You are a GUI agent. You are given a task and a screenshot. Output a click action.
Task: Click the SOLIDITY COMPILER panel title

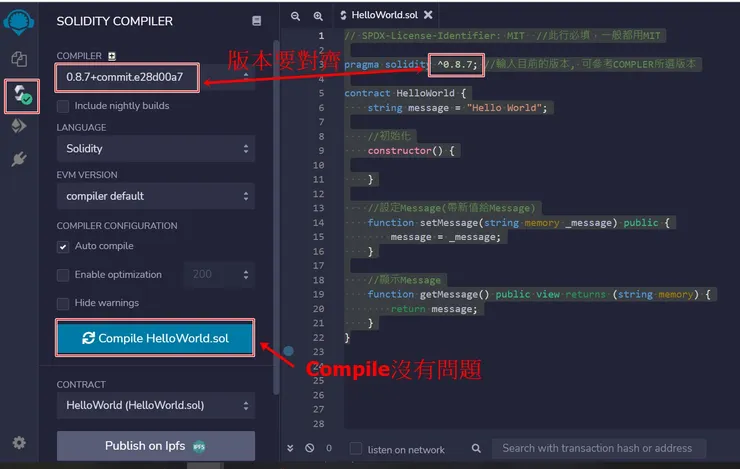tap(115, 21)
